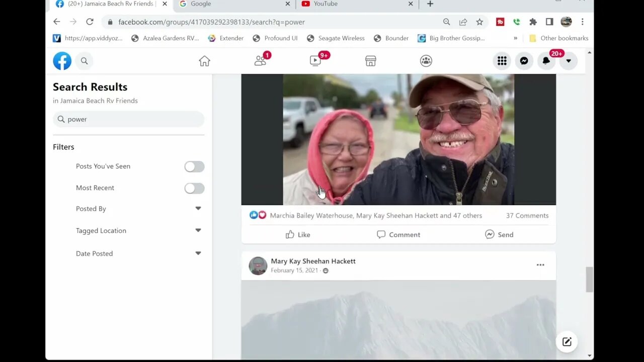Screen dimensions: 644x362
Task: Open the Notifications bell icon
Action: 546,61
